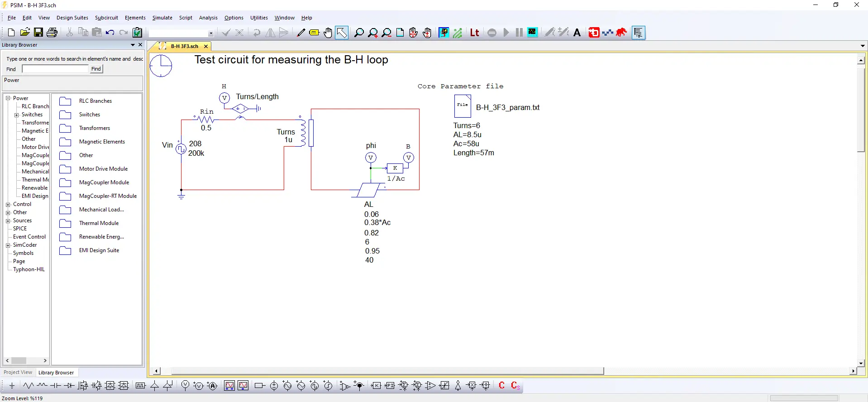
Task: Undo the last action
Action: tap(110, 33)
